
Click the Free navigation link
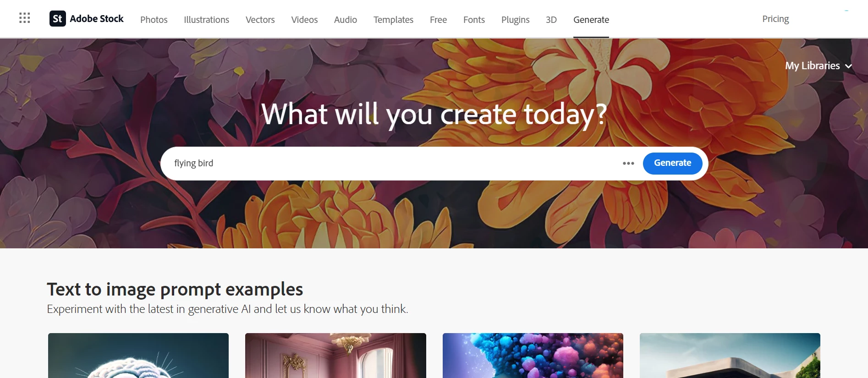pyautogui.click(x=438, y=20)
